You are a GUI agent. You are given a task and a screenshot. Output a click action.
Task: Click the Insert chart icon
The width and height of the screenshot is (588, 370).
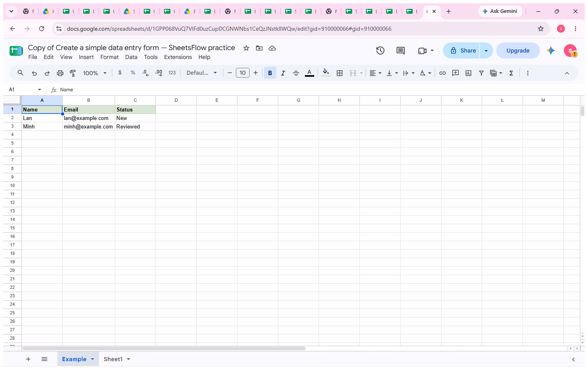[x=468, y=73]
